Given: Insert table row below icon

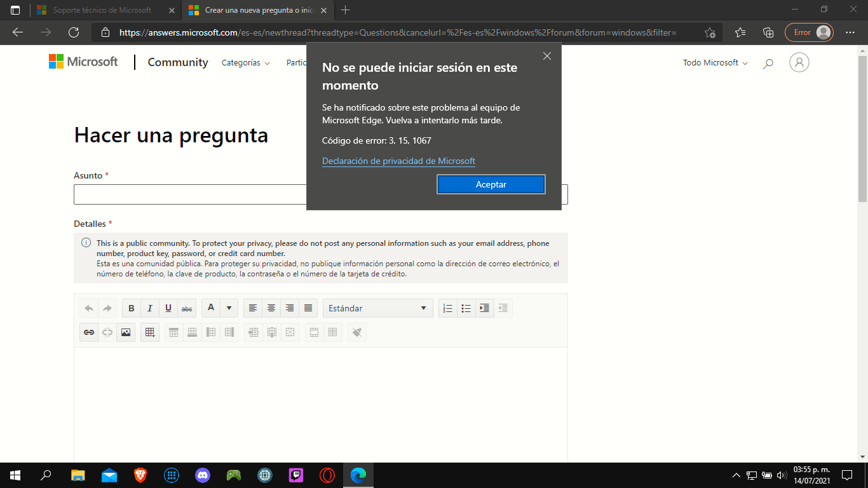Looking at the screenshot, I should point(193,332).
